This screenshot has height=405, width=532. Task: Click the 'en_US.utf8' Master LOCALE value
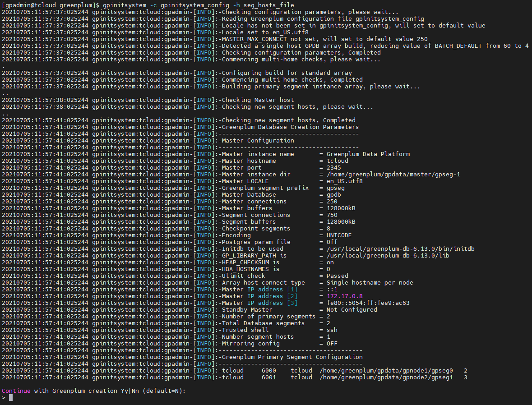tap(344, 181)
